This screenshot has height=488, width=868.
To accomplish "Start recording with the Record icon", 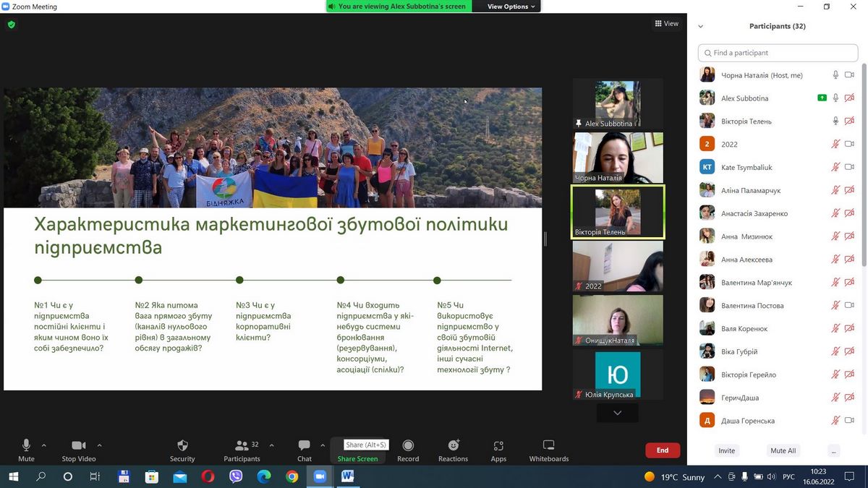I will (x=408, y=446).
